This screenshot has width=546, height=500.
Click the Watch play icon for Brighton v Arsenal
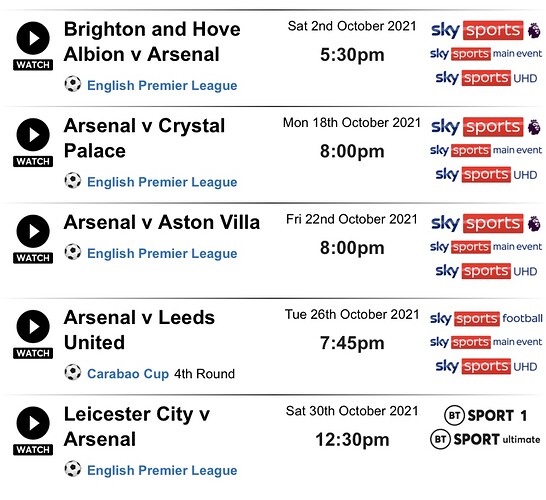pyautogui.click(x=33, y=38)
